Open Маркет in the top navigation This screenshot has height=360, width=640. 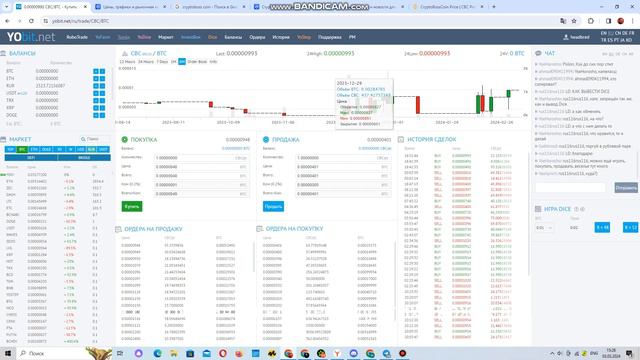click(x=166, y=37)
